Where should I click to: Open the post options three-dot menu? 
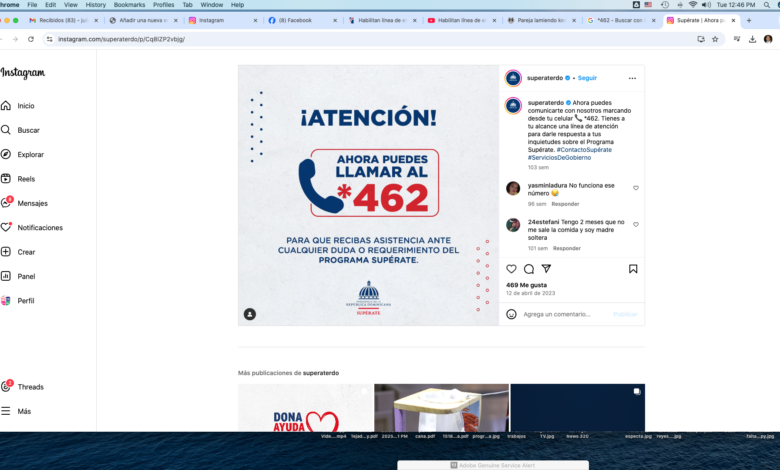[632, 78]
